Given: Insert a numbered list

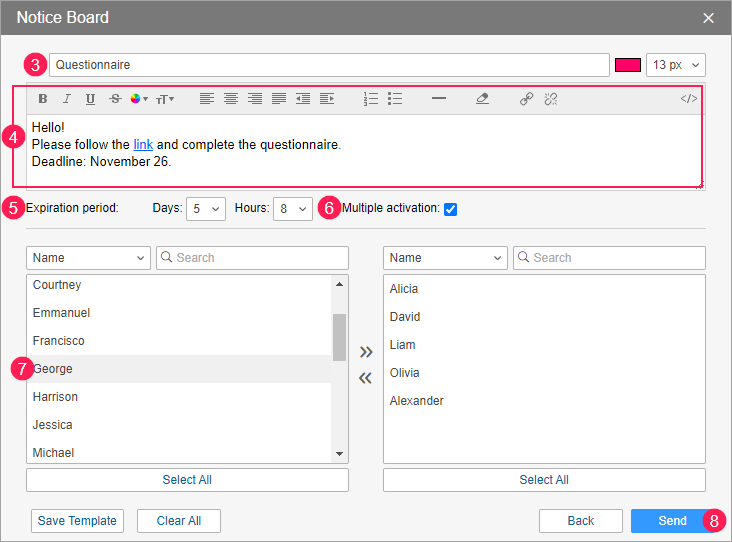Looking at the screenshot, I should pyautogui.click(x=371, y=99).
